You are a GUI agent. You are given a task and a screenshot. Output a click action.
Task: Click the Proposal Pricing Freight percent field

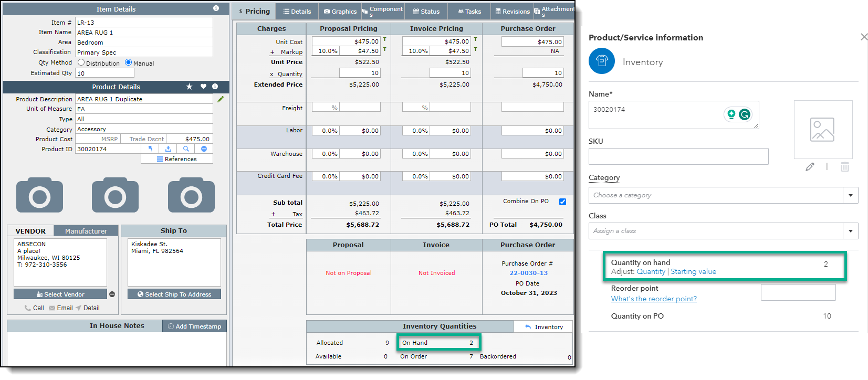pyautogui.click(x=326, y=107)
